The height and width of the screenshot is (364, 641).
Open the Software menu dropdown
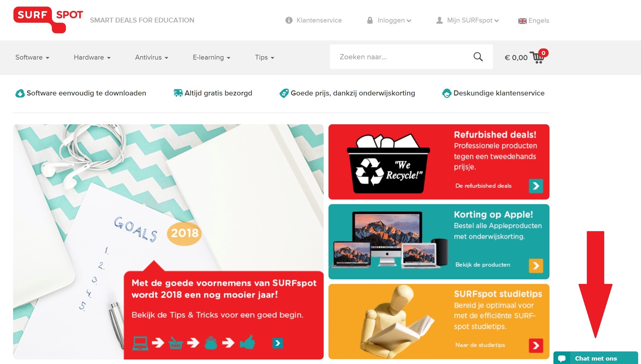(32, 57)
